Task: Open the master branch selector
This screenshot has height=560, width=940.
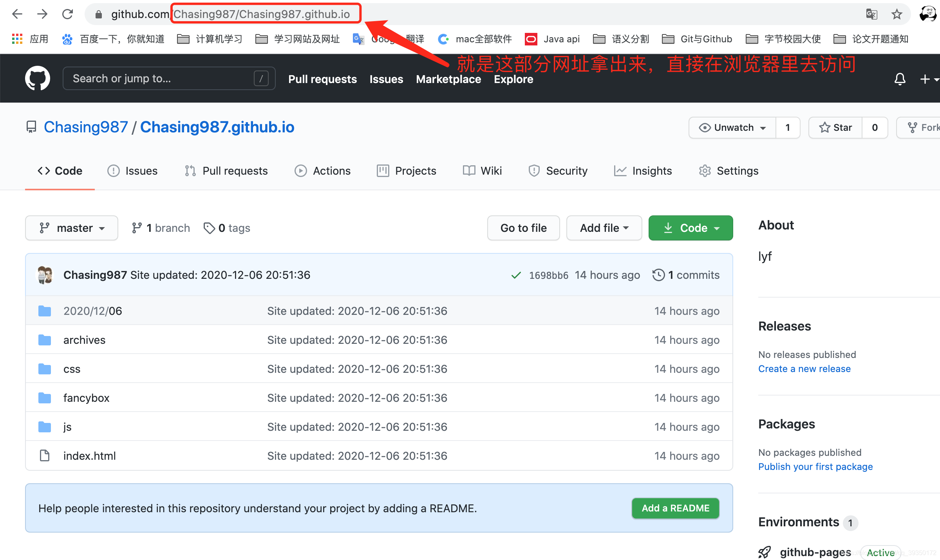Action: 72,228
